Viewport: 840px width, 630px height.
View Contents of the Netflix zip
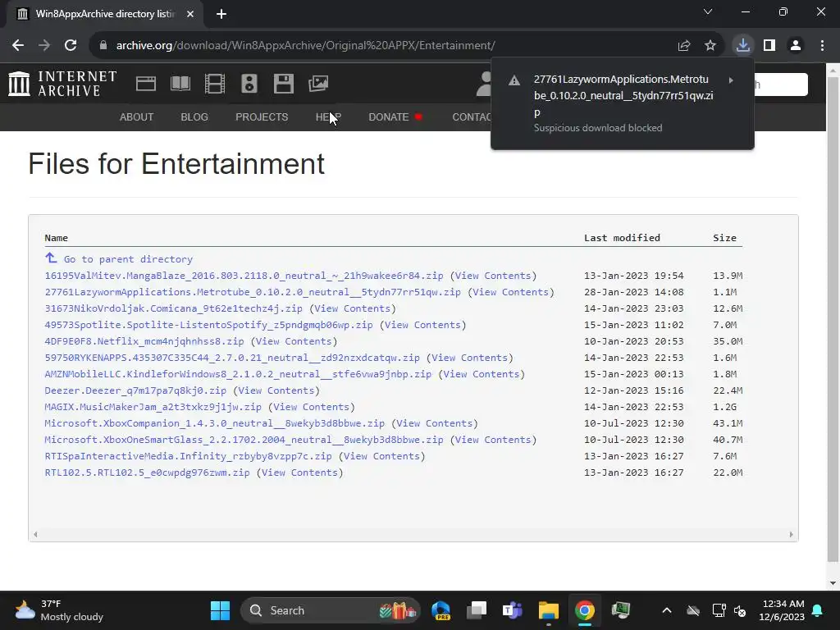coord(294,341)
